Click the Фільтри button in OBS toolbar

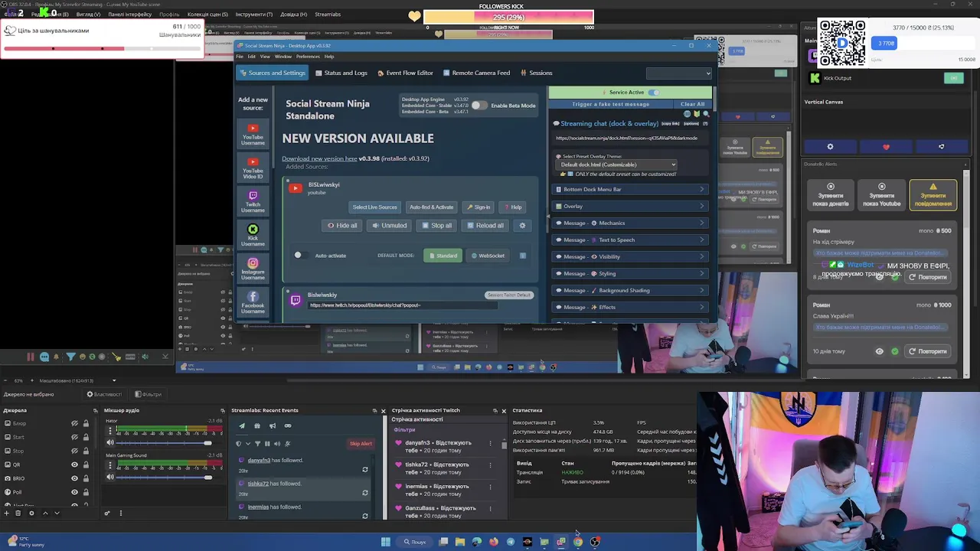pyautogui.click(x=149, y=394)
